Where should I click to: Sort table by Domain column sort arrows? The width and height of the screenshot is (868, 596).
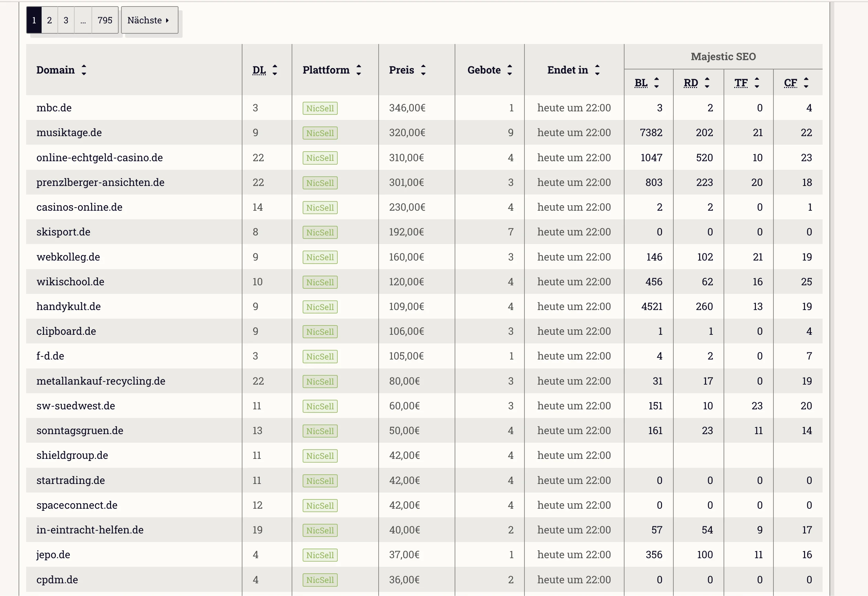point(84,70)
